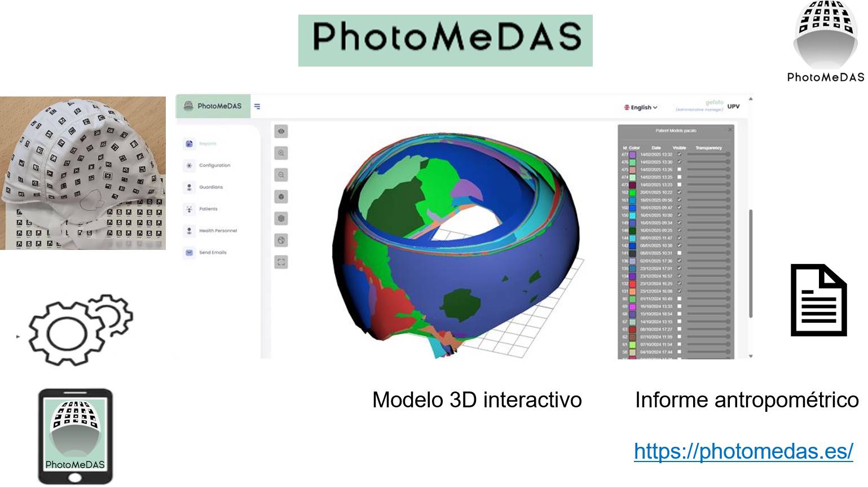The width and height of the screenshot is (868, 488).
Task: Click the date '01/11/2024 10:49'
Action: tap(656, 298)
